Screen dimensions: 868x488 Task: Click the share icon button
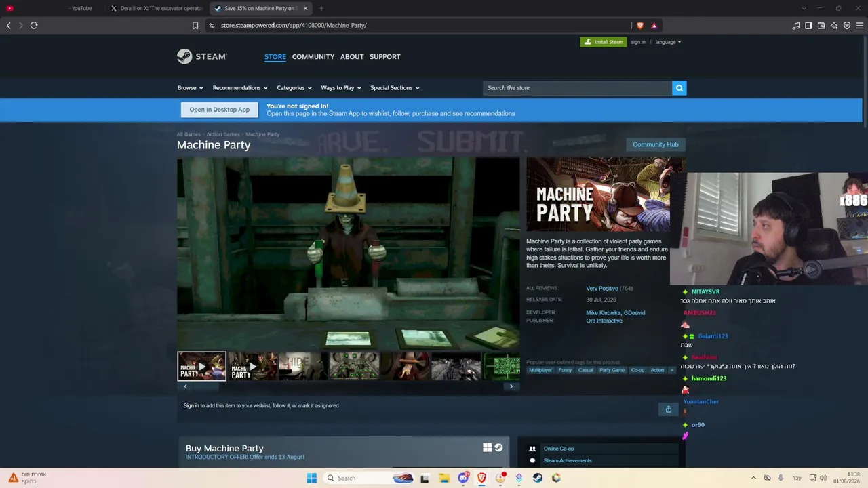669,409
